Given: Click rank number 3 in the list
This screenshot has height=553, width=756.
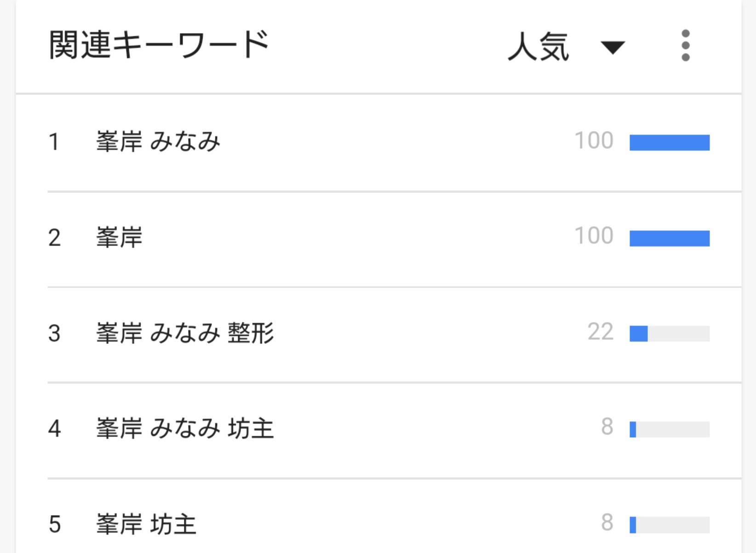Looking at the screenshot, I should click(54, 333).
